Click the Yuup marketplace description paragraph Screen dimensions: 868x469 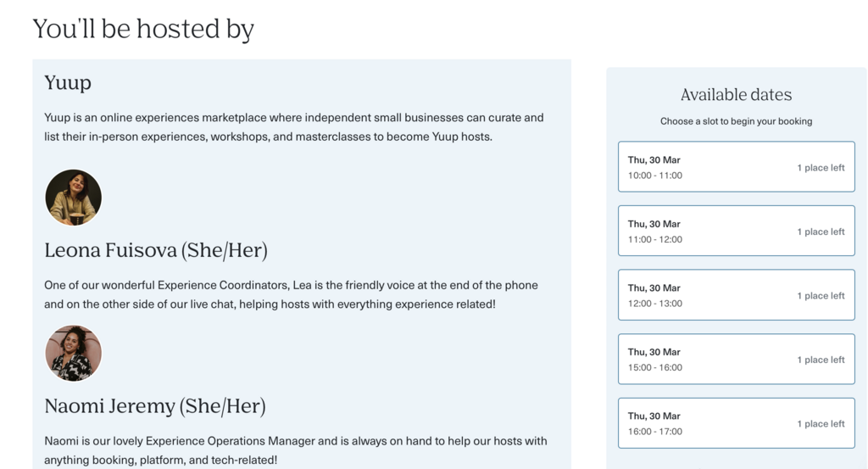(x=294, y=127)
